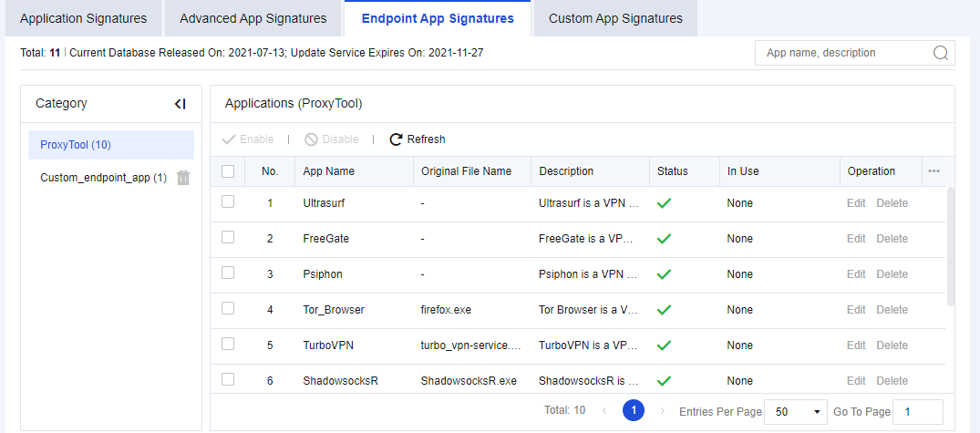This screenshot has height=433, width=980.
Task: Click the Go To Page field
Action: pos(917,411)
